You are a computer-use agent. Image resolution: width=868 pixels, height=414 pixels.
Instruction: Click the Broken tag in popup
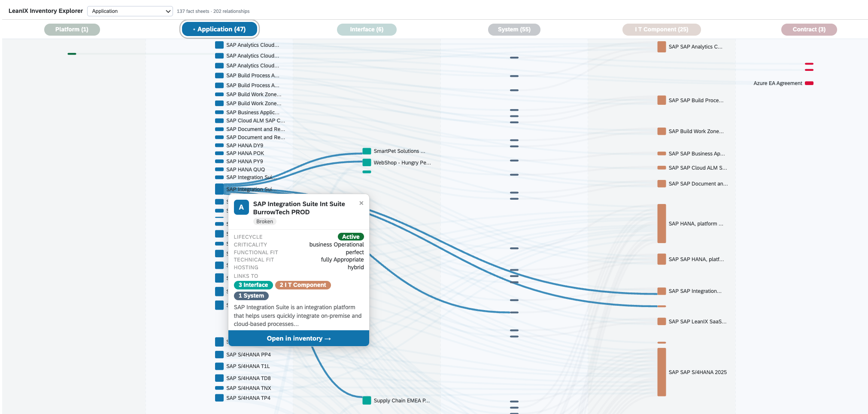click(264, 222)
